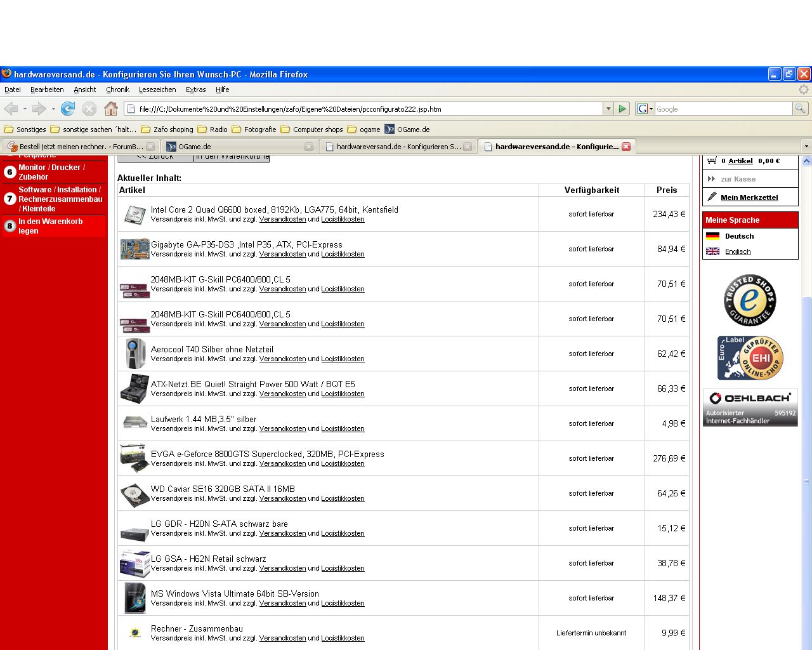Click the shopping cart icon

point(712,161)
